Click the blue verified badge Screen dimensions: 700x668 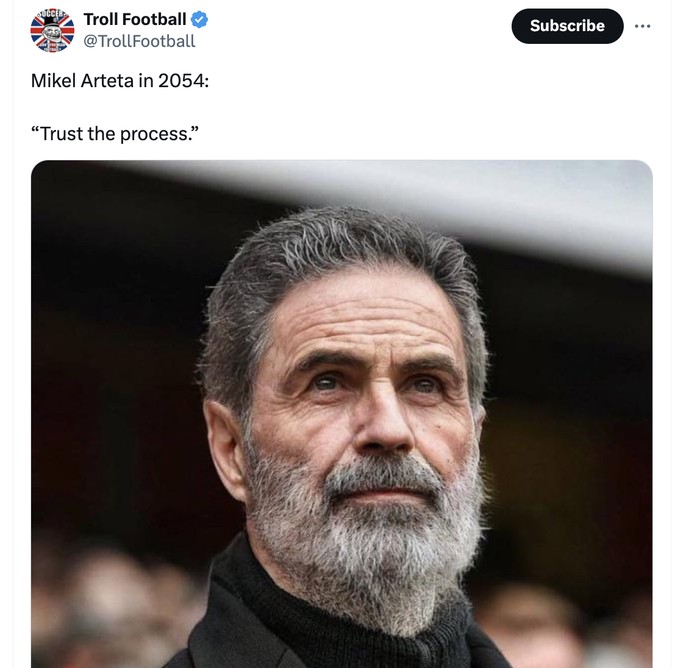[200, 19]
